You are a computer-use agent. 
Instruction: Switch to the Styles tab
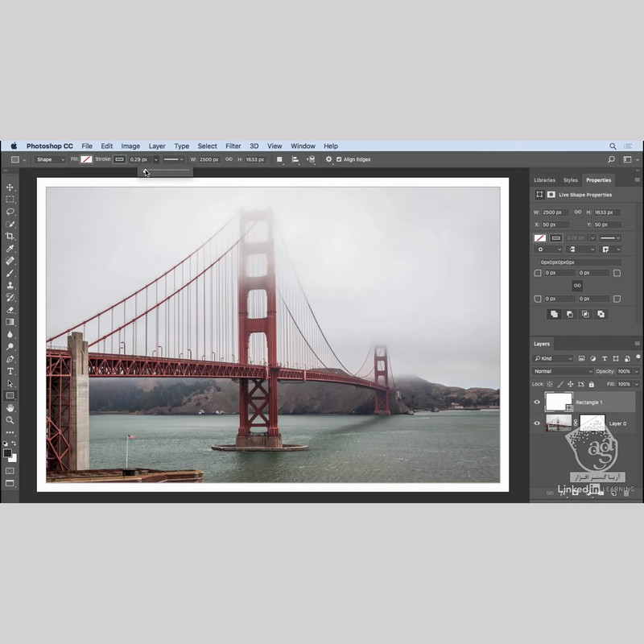click(x=570, y=180)
